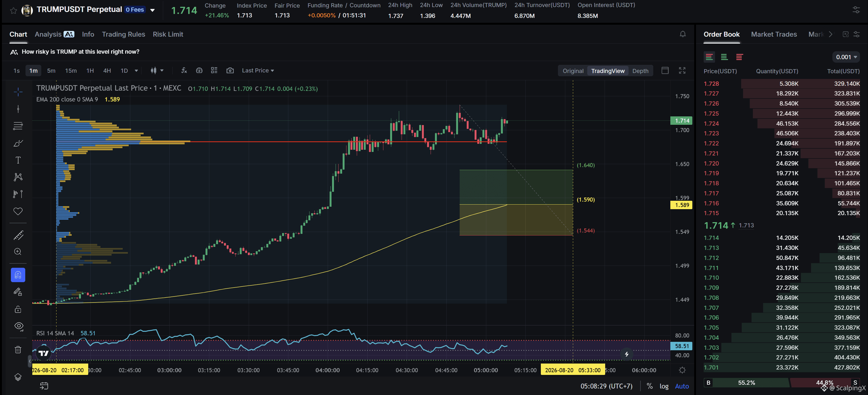
Task: Ask AI how risky TRUMP is now
Action: click(80, 52)
